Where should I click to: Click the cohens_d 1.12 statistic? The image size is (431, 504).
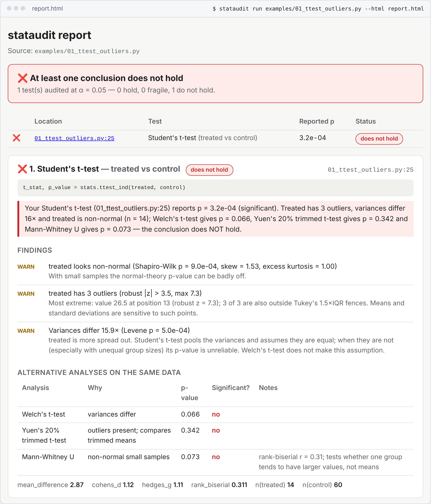[x=113, y=485]
